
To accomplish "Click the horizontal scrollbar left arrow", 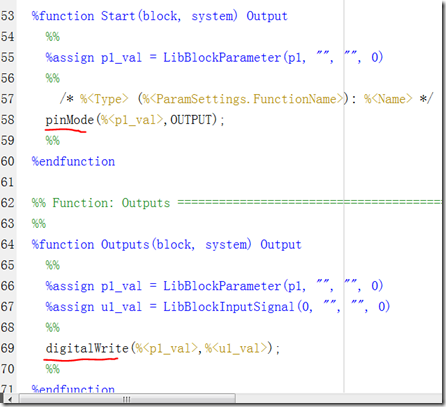I will (10, 399).
